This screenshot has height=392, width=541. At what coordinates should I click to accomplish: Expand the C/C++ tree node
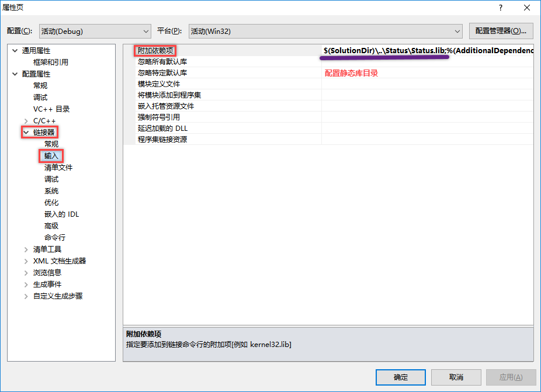(x=26, y=121)
